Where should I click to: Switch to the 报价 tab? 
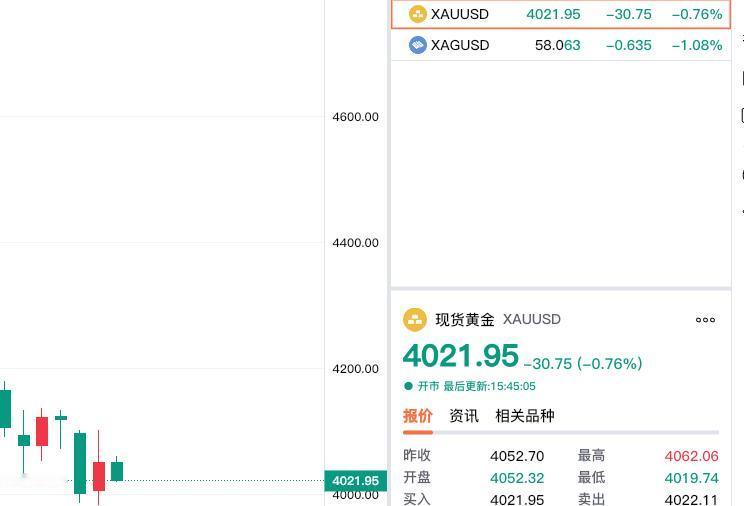pyautogui.click(x=418, y=416)
